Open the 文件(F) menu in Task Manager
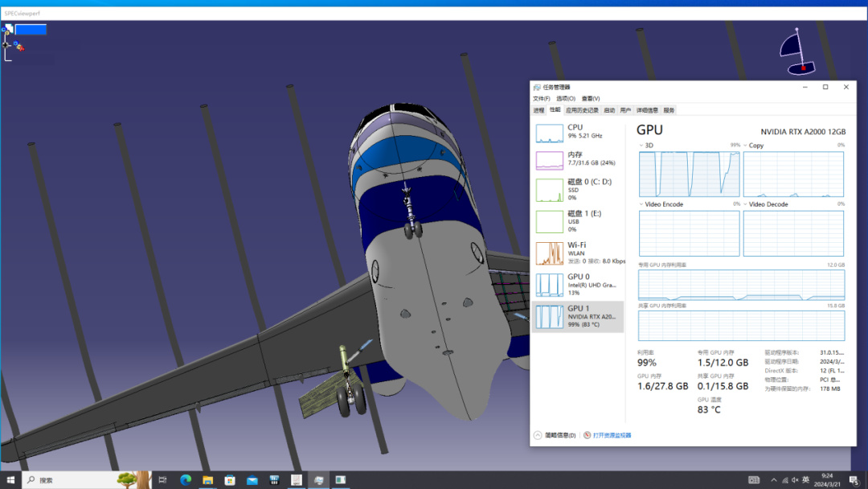The image size is (868, 489). [542, 99]
